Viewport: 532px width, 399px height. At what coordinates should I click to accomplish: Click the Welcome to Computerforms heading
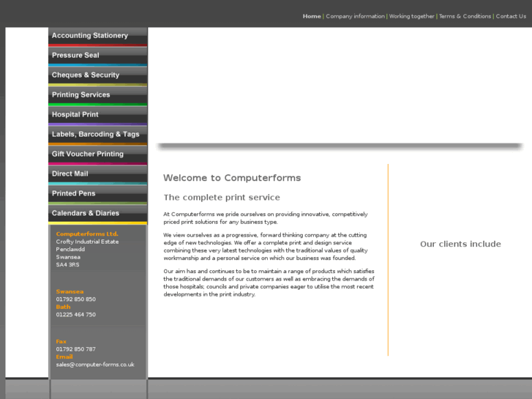click(x=232, y=178)
